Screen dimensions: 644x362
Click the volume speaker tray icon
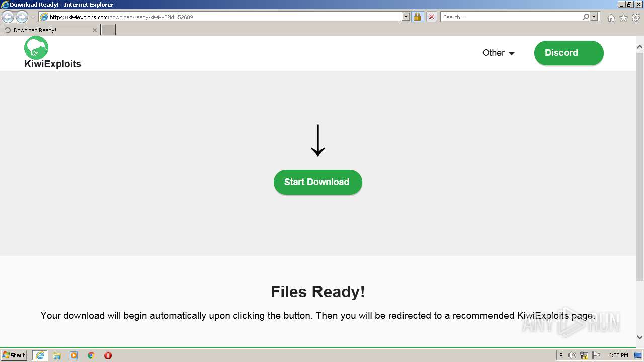572,355
